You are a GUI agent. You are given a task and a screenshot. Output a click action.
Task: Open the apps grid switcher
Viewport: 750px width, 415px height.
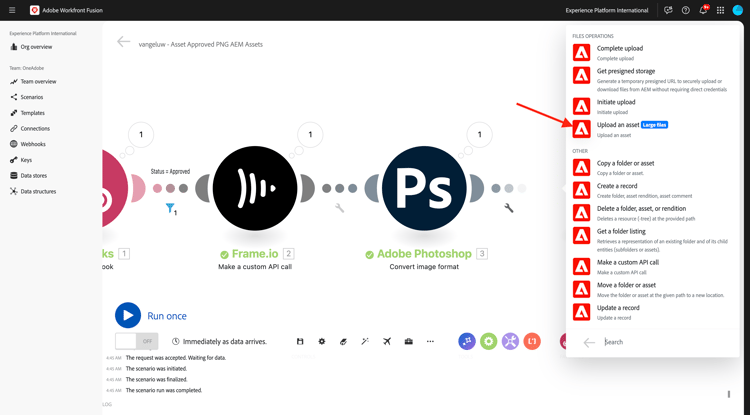[720, 10]
